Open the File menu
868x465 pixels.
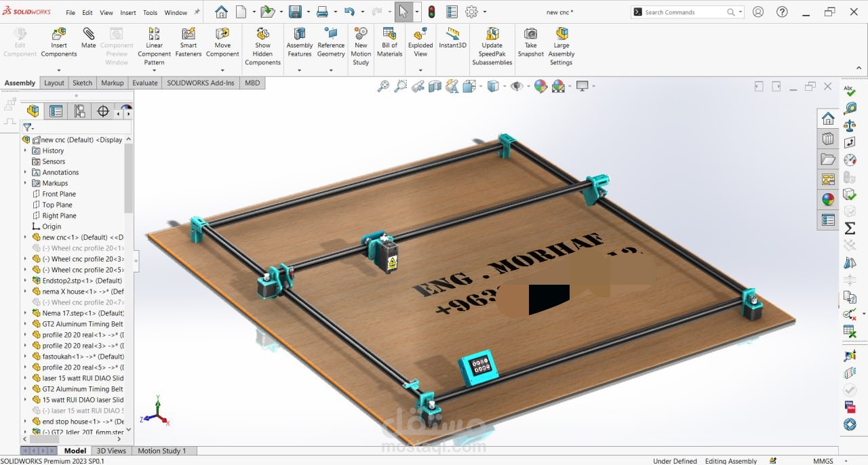71,12
